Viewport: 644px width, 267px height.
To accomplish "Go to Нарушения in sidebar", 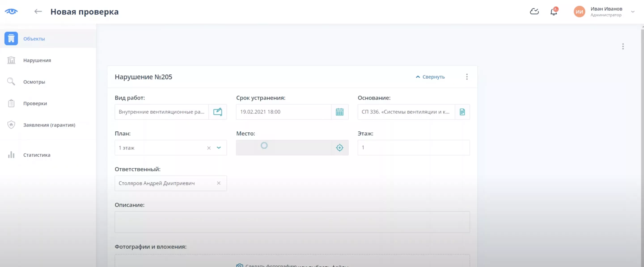I will (37, 61).
